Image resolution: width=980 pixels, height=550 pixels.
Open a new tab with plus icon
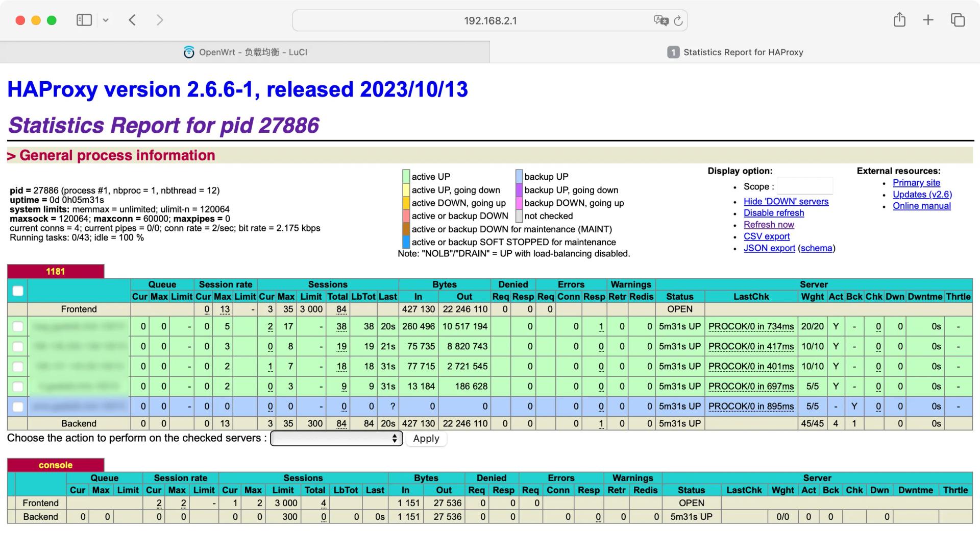click(928, 20)
